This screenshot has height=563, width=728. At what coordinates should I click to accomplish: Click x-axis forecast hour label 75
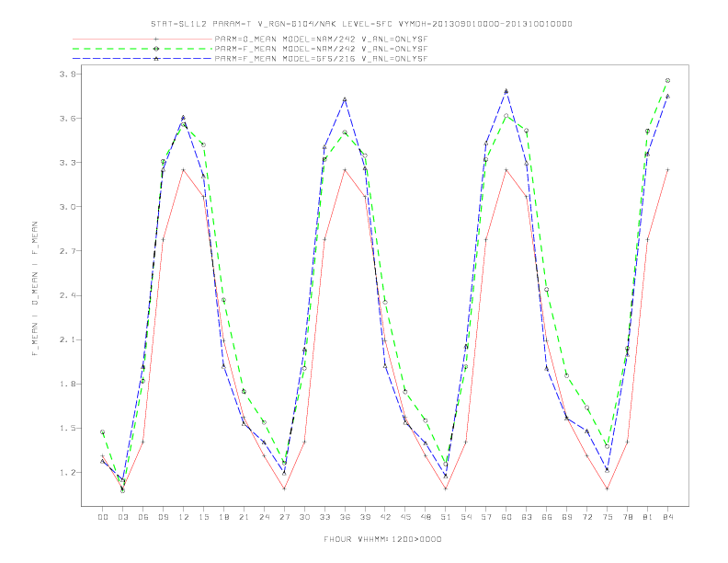(x=608, y=517)
